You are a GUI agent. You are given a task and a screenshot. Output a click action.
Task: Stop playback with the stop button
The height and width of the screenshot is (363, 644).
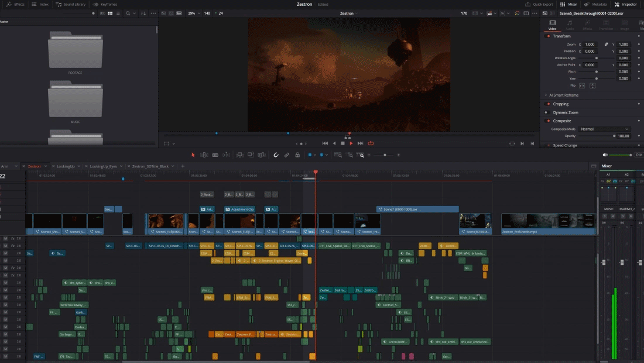pos(342,143)
